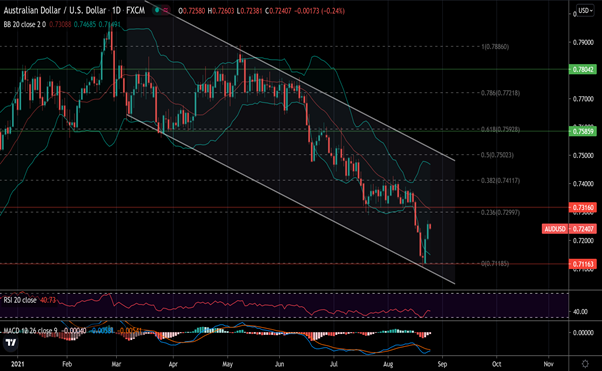Click the BB upper value 0.74685
The image size is (602, 371).
pyautogui.click(x=85, y=24)
